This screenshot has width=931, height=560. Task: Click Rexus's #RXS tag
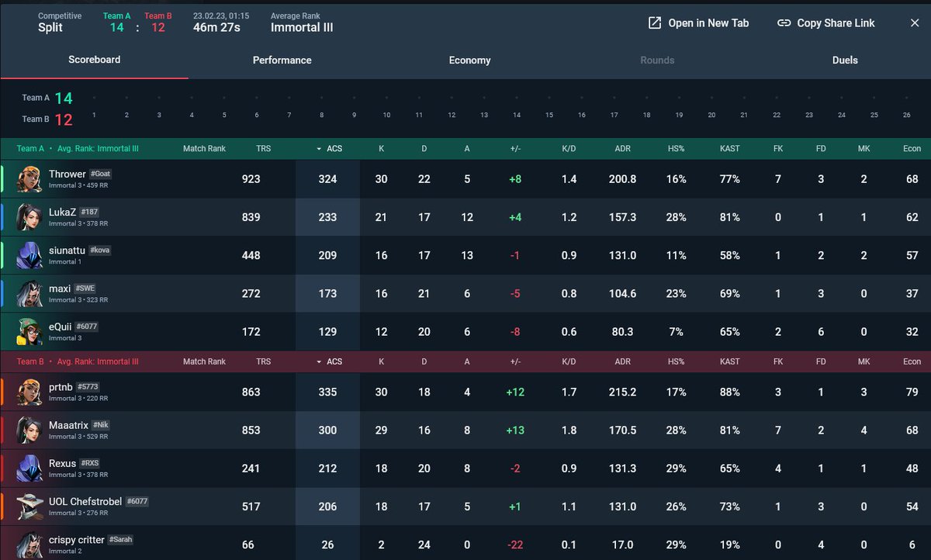[x=90, y=464]
